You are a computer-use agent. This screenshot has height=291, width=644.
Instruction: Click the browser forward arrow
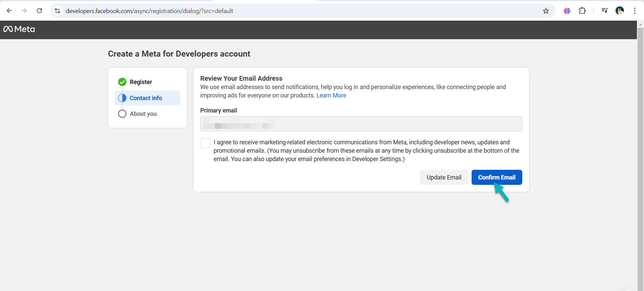[x=24, y=11]
